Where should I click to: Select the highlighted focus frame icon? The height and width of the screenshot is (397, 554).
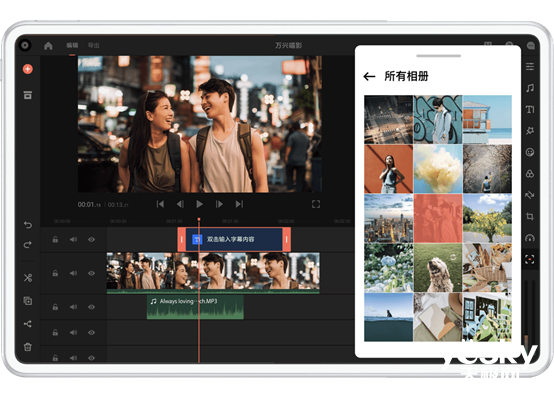530,260
